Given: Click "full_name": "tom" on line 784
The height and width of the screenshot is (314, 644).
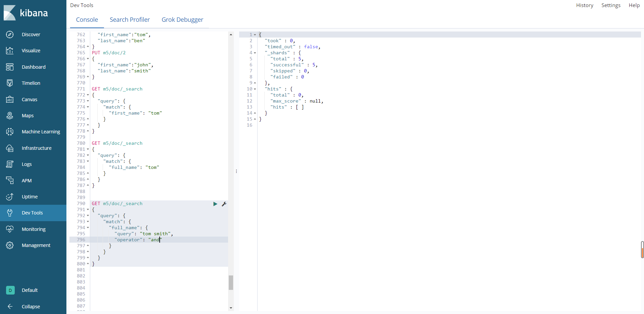Looking at the screenshot, I should (x=134, y=167).
